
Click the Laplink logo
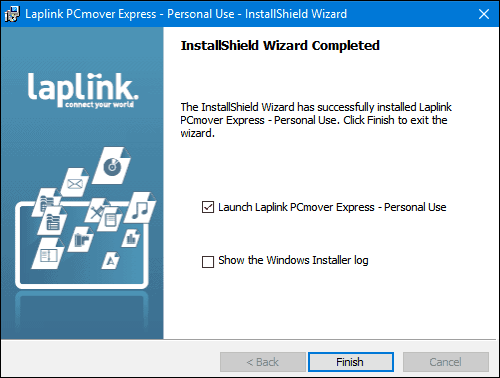[x=83, y=90]
